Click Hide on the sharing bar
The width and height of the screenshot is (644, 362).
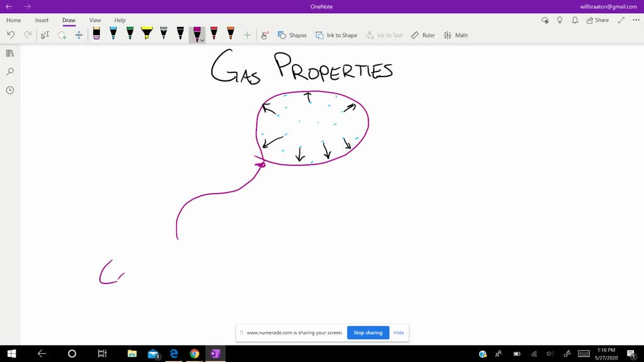pyautogui.click(x=399, y=332)
